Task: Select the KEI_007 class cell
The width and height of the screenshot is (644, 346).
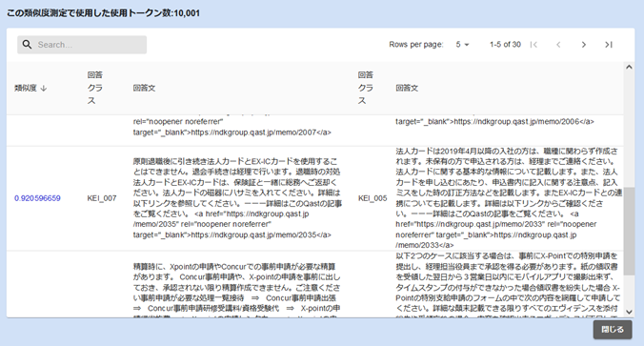Action: (x=102, y=198)
